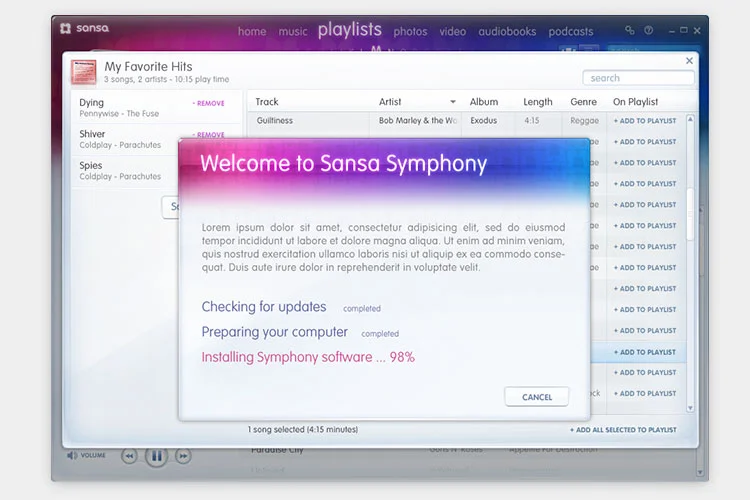
Task: Click the Bob Marley artist cell
Action: tap(415, 121)
